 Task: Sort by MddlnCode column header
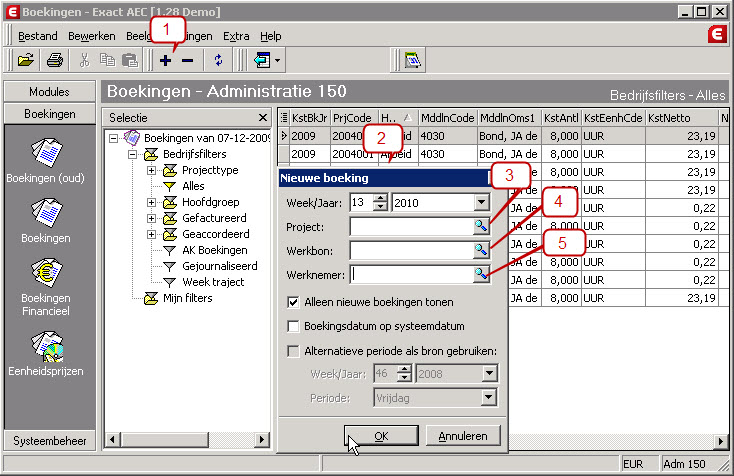coord(447,118)
